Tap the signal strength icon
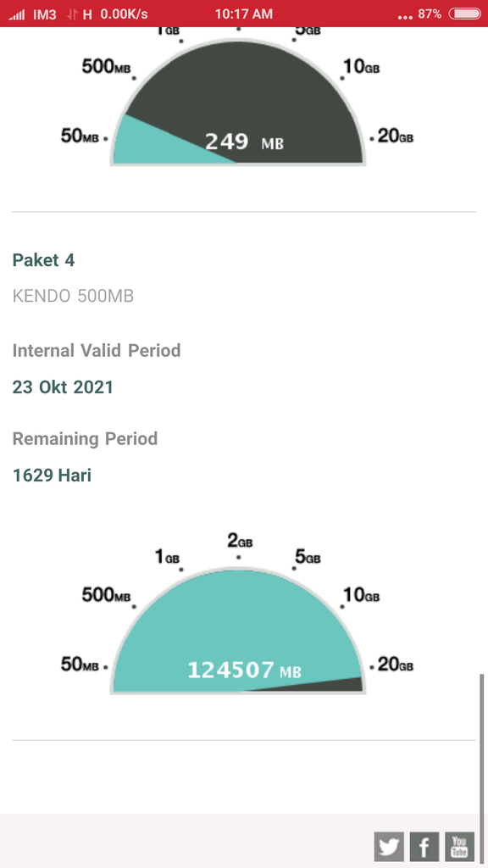The width and height of the screenshot is (488, 868). point(17,14)
